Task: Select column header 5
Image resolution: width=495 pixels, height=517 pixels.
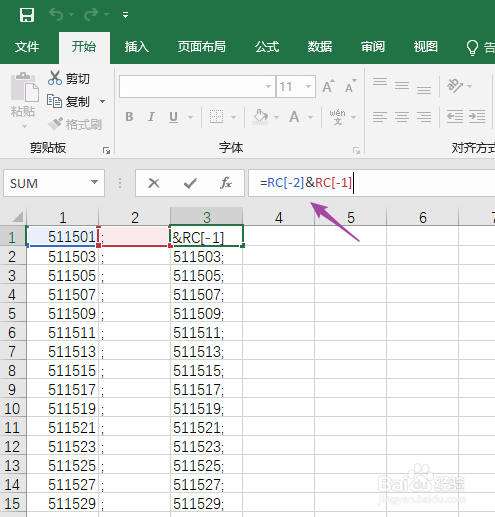Action: tap(351, 217)
